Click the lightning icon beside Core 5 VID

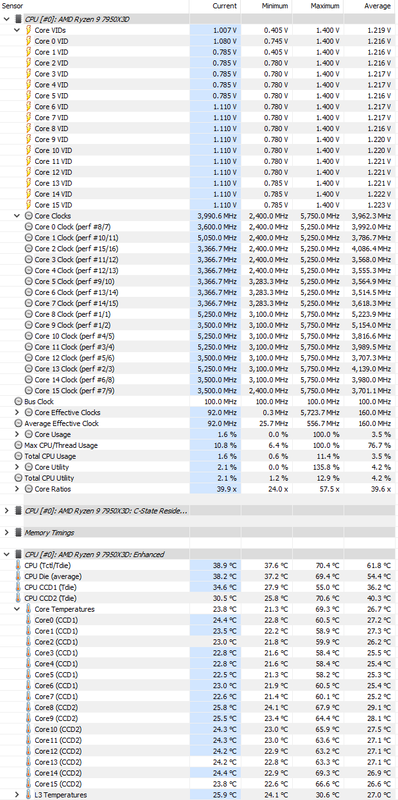(x=29, y=95)
